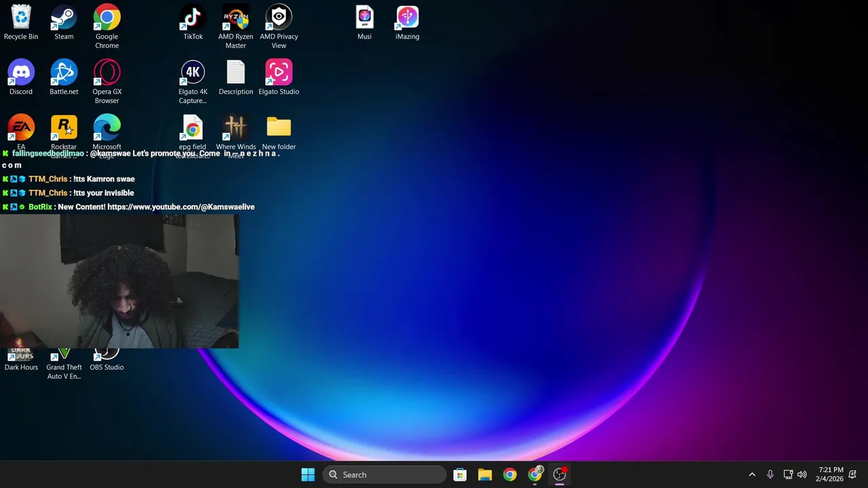Open File Explorer from the taskbar
Viewport: 868px width, 488px height.
click(485, 474)
